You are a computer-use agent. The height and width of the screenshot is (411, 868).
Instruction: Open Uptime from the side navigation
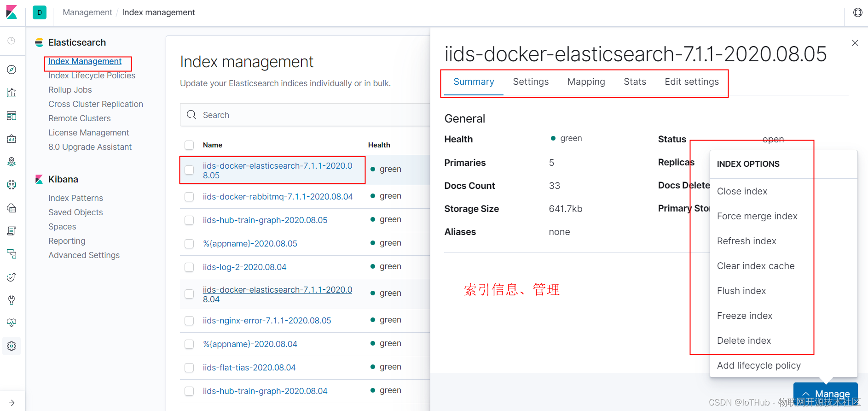[x=12, y=277]
